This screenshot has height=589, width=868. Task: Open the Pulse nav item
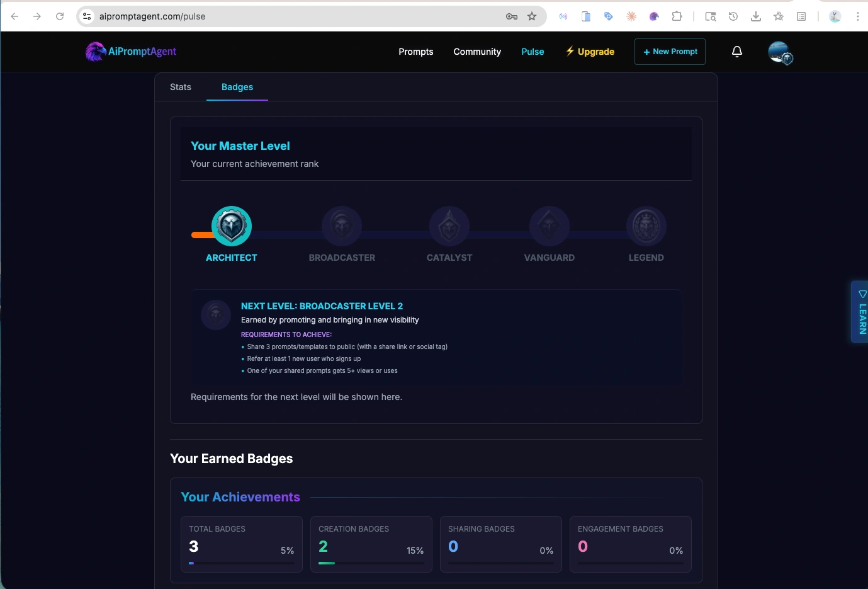click(x=533, y=52)
